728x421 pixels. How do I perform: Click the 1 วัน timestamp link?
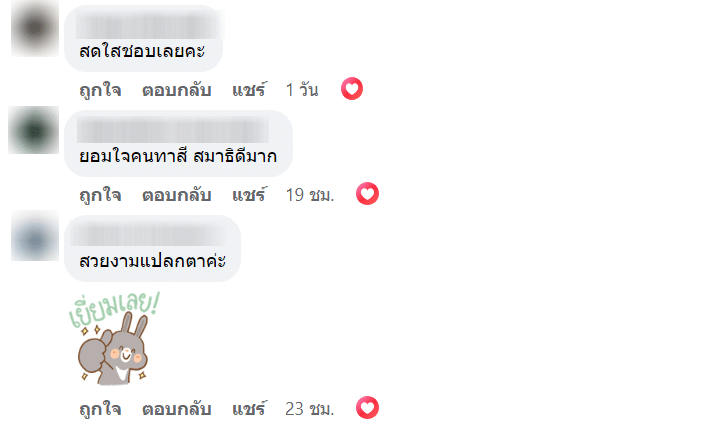(x=302, y=90)
